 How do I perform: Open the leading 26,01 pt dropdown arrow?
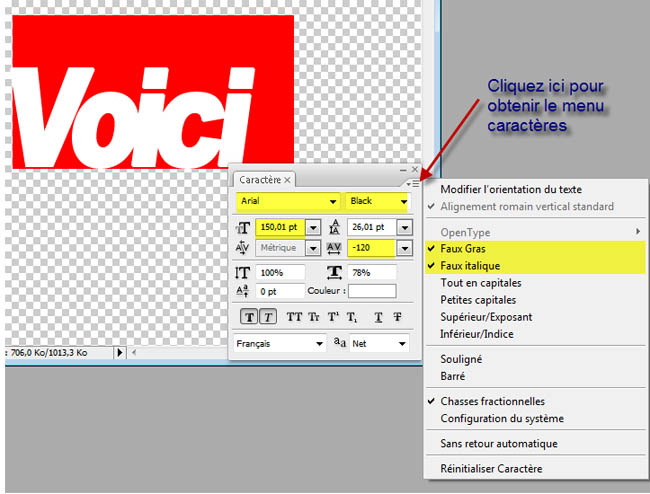[405, 228]
